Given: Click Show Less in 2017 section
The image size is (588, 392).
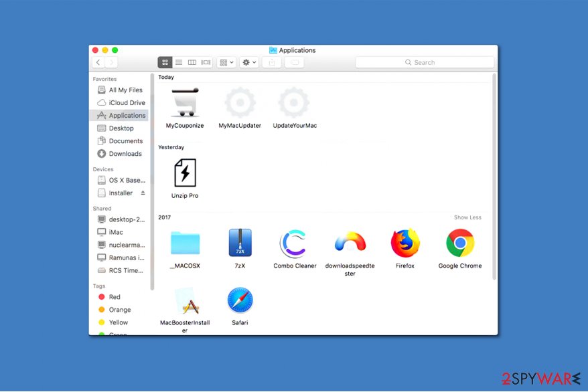Looking at the screenshot, I should (467, 217).
